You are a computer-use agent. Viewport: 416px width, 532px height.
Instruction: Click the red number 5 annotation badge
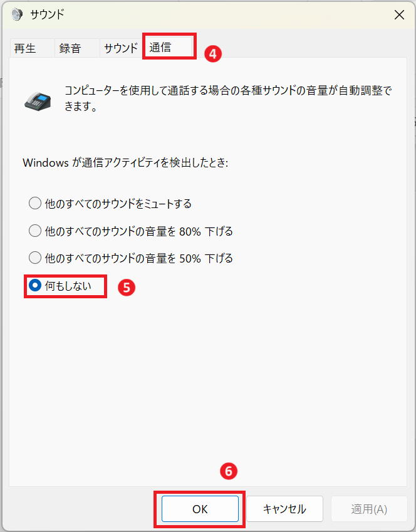[x=127, y=288]
